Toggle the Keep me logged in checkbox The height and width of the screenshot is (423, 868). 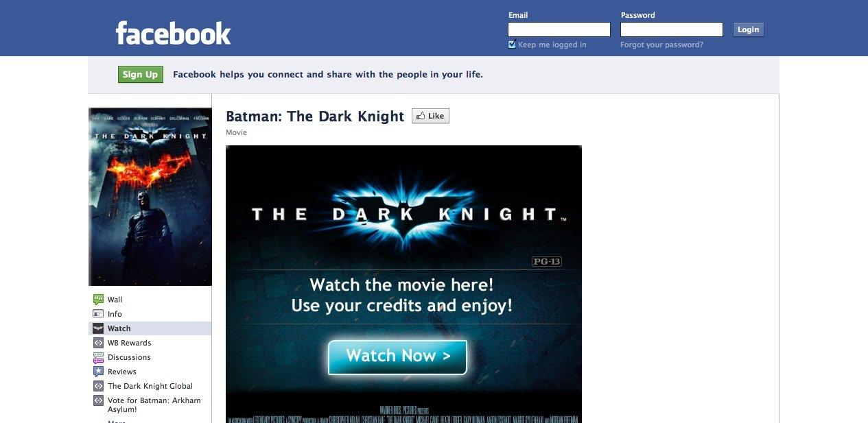point(512,45)
